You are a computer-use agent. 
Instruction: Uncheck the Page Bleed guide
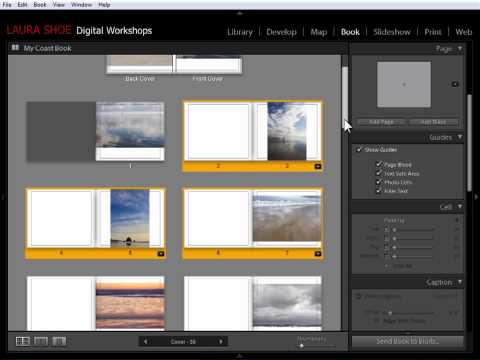tap(379, 164)
